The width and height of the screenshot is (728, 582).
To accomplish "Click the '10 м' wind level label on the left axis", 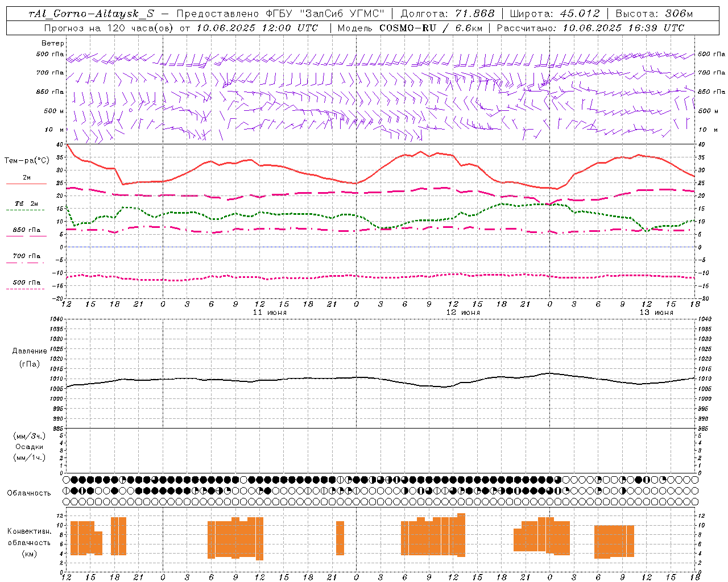I will click(x=54, y=130).
